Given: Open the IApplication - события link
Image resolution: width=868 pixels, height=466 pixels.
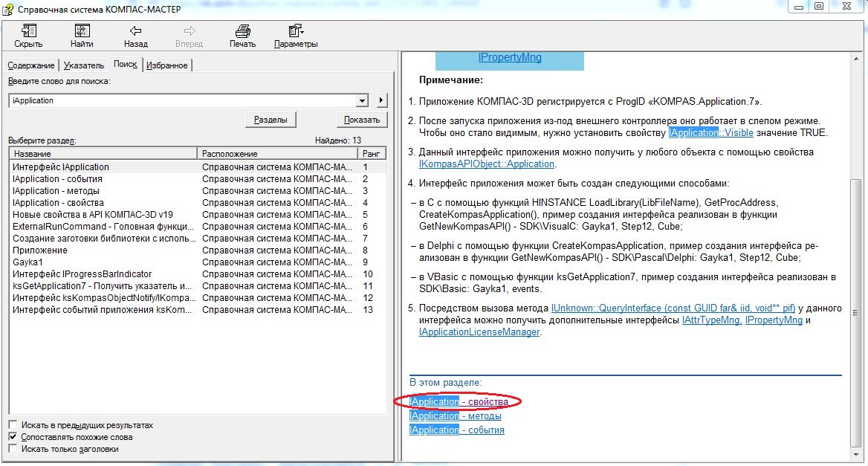Looking at the screenshot, I should click(x=457, y=430).
